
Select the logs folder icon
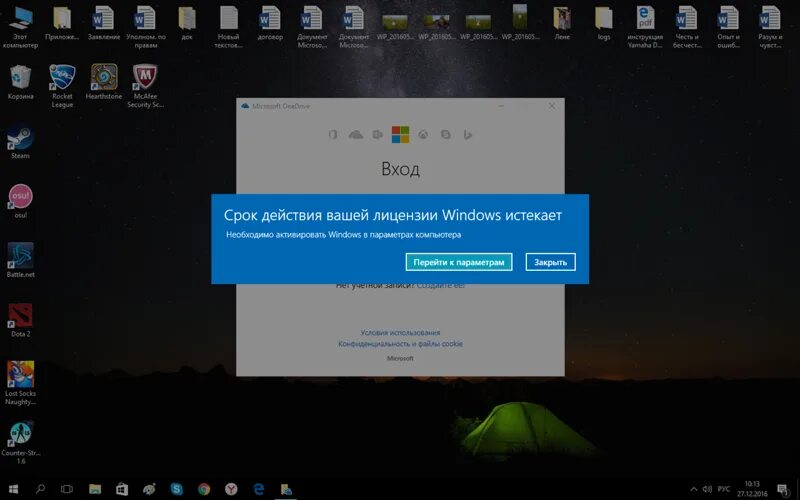click(x=604, y=23)
